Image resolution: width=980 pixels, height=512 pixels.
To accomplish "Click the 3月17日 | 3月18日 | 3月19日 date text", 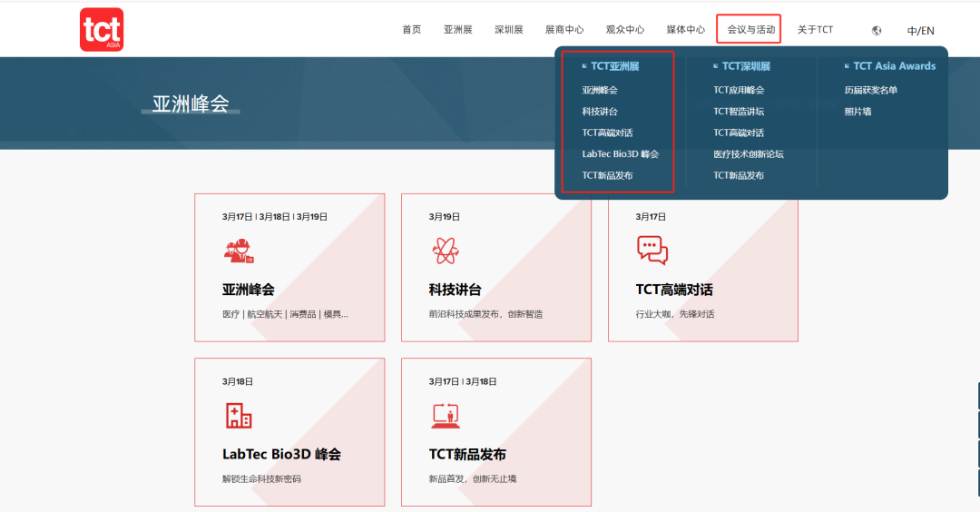I will tap(274, 217).
